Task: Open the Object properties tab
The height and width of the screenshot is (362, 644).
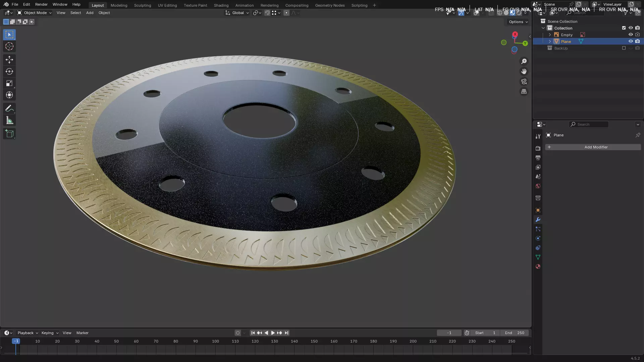Action: 538,210
